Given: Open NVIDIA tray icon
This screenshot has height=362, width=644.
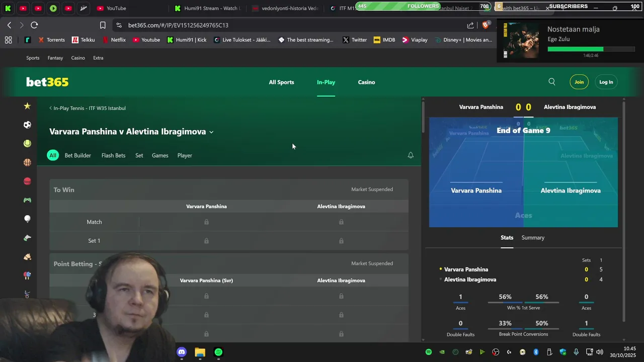Looking at the screenshot, I should click(442, 352).
